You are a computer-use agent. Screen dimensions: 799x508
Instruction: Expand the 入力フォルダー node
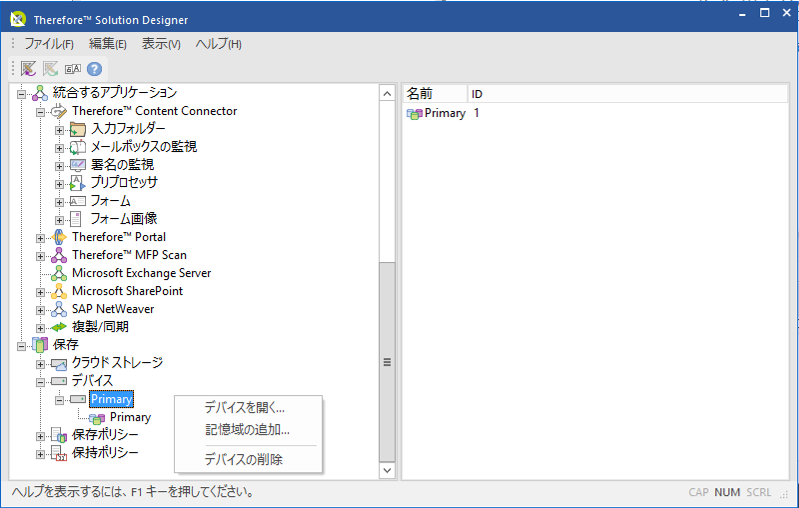pyautogui.click(x=59, y=130)
